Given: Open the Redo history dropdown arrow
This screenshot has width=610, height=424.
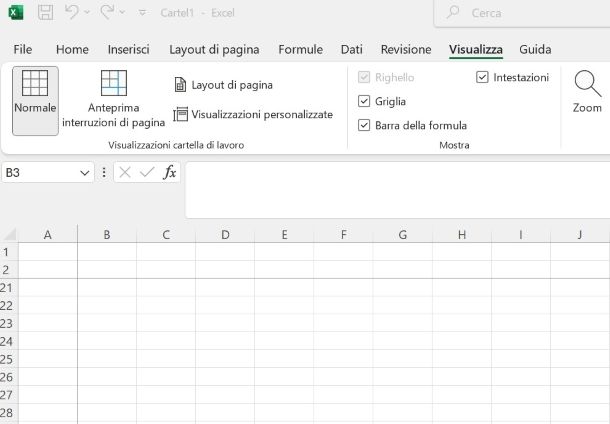Looking at the screenshot, I should 122,12.
